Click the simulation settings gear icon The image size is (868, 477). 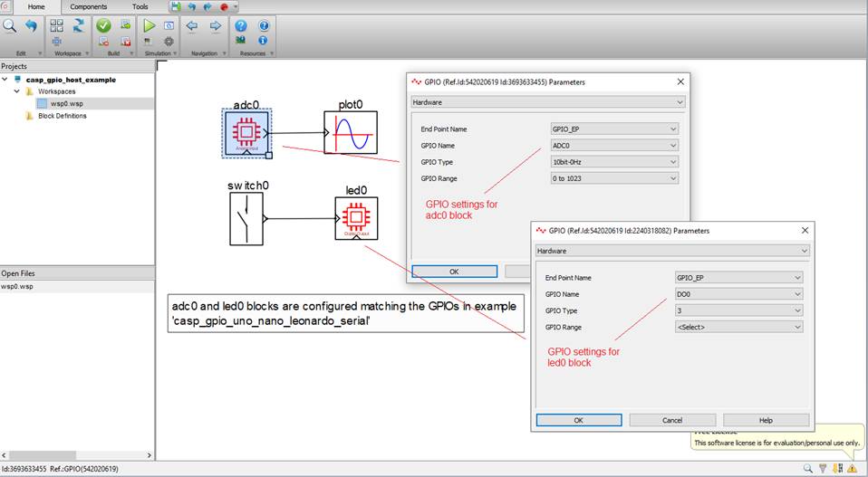(169, 41)
